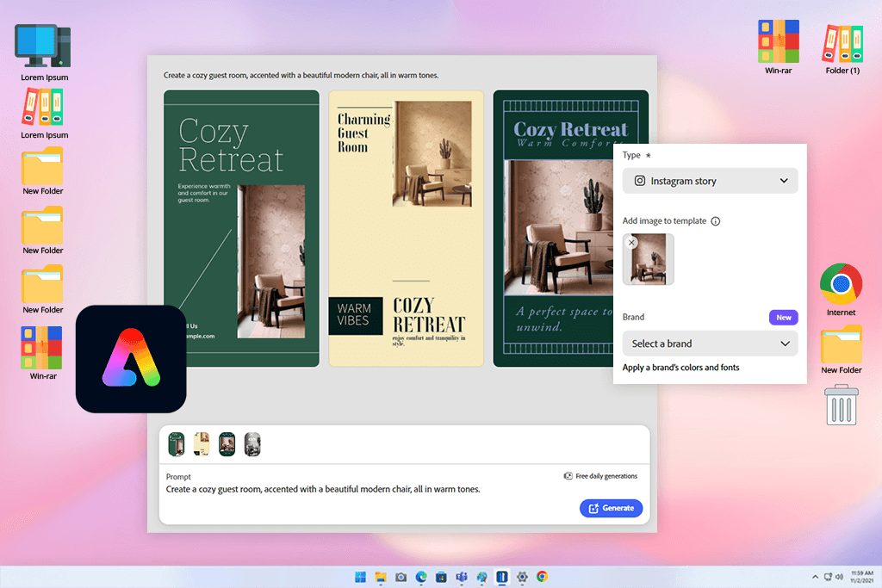882x588 pixels.
Task: Click the New badge next to Brand
Action: coord(784,317)
